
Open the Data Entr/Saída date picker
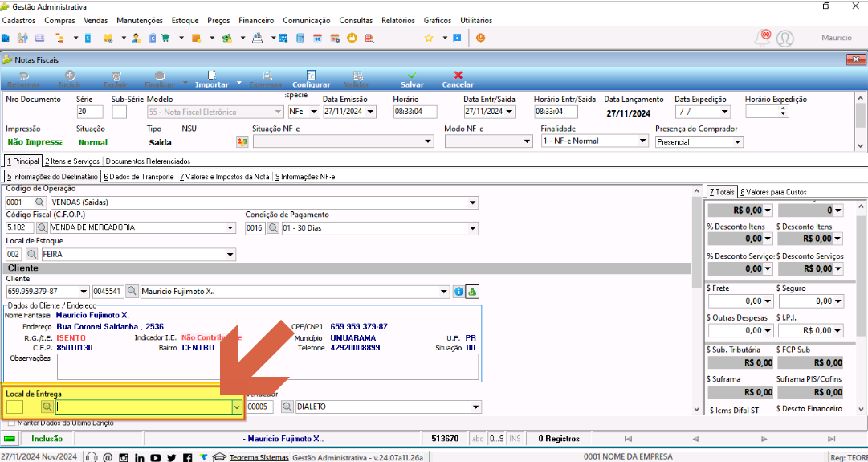[x=510, y=112]
